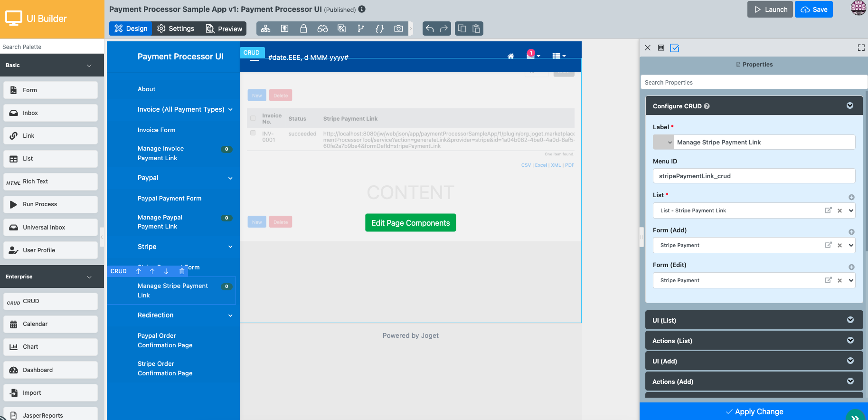
Task: Expand Properties panel to fullscreen
Action: [x=861, y=48]
